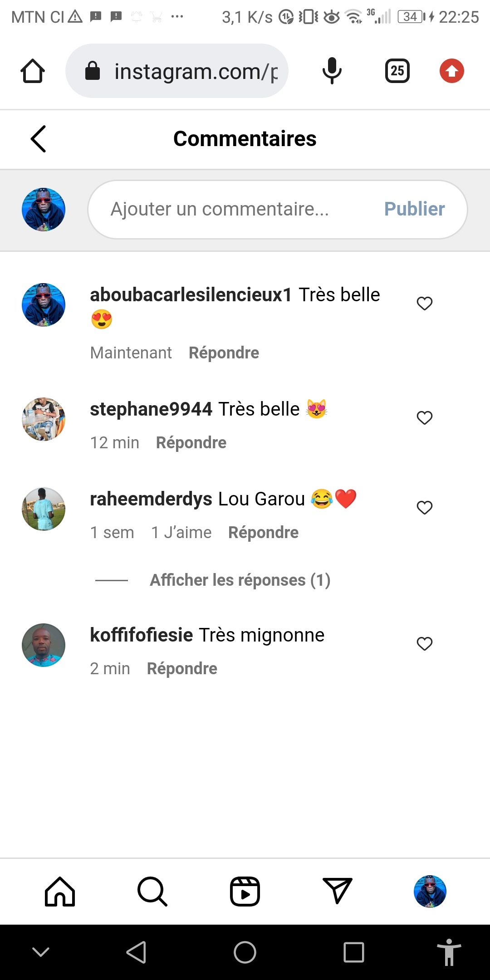The width and height of the screenshot is (490, 980).
Task: Like koffifofiesie's Très mignonne comment
Action: coord(425,643)
